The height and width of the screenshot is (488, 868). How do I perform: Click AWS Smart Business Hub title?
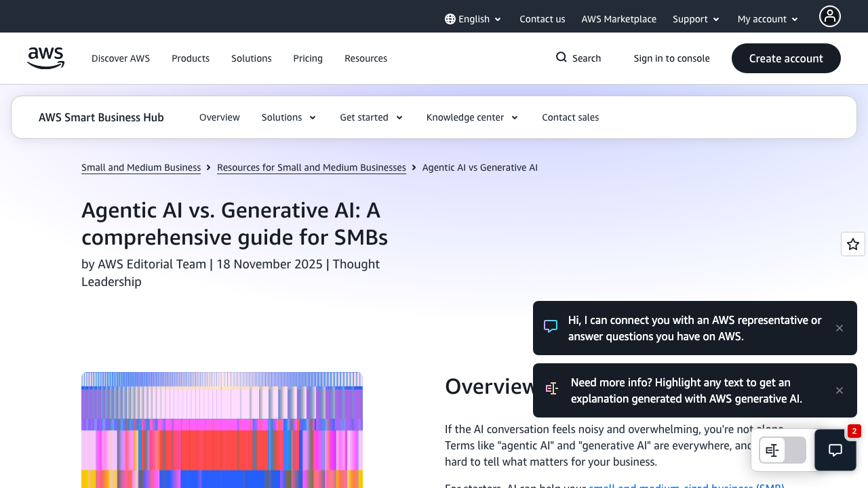point(101,117)
